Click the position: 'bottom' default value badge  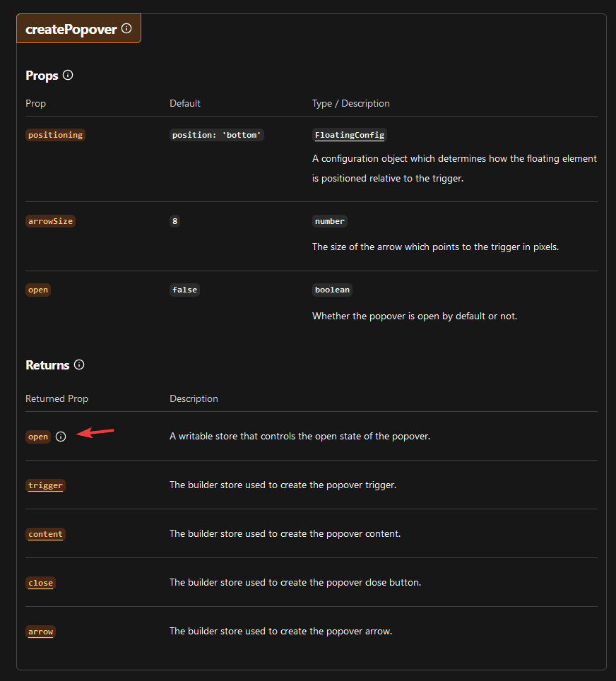coord(216,135)
